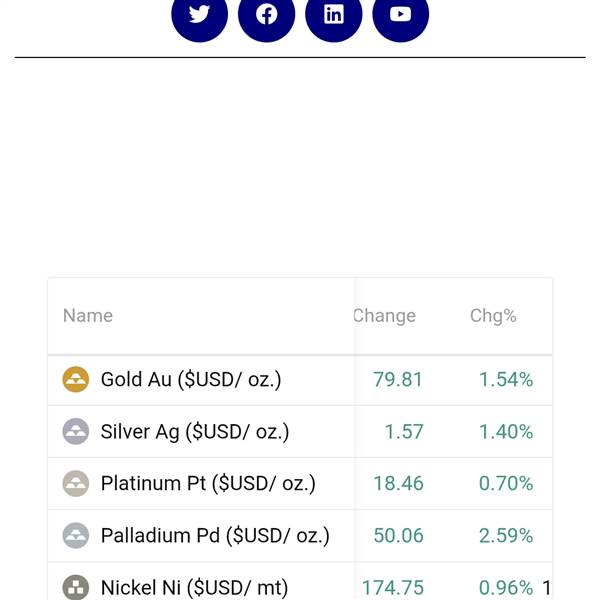600x600 pixels.
Task: Open Palladium Pd ($USD/ oz.) row
Action: [x=215, y=536]
